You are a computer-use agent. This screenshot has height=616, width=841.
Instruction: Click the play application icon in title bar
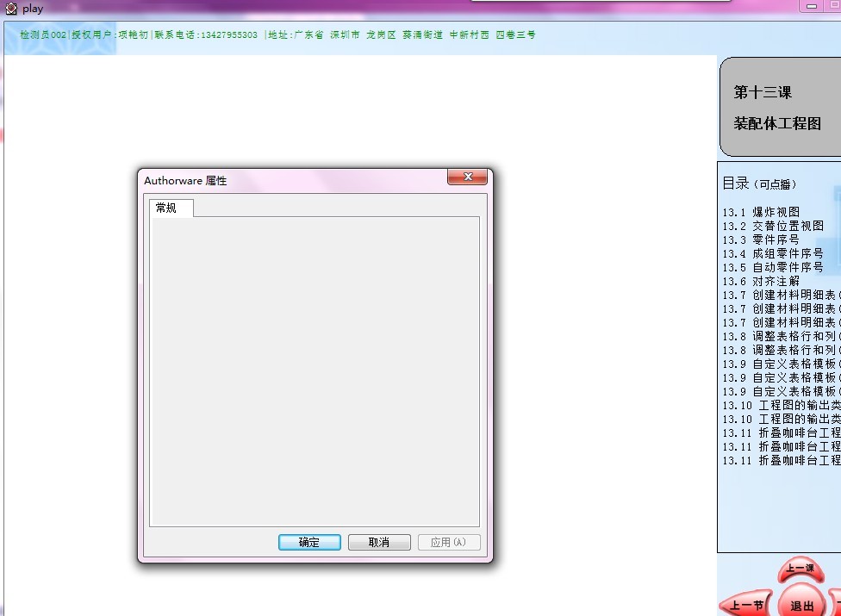(10, 8)
